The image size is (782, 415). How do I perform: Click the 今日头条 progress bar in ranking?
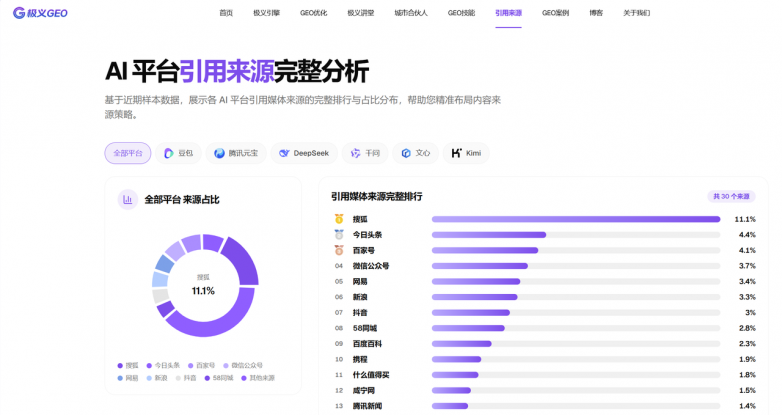tap(576, 234)
